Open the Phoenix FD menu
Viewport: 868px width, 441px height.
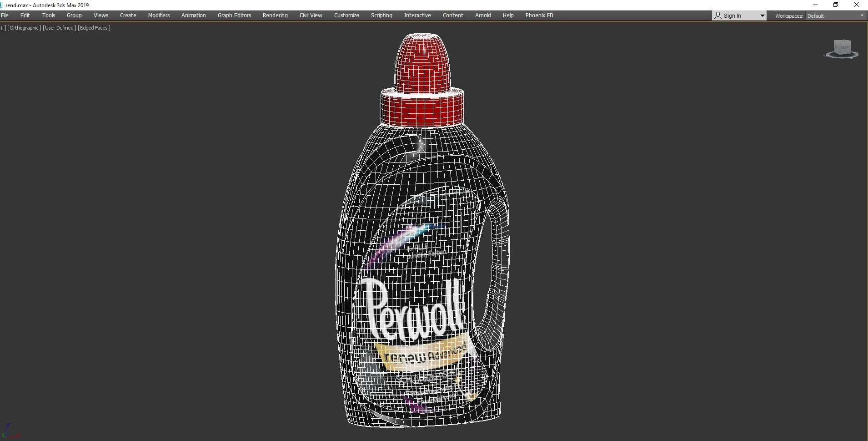click(x=539, y=15)
